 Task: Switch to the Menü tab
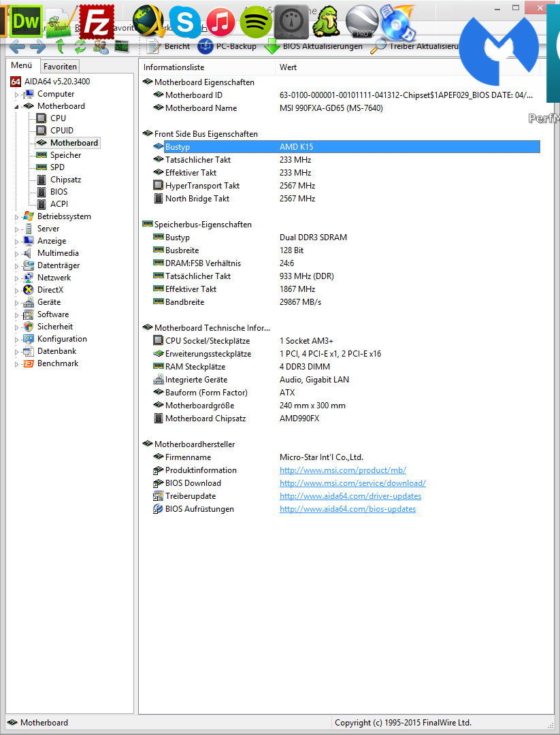[x=22, y=65]
